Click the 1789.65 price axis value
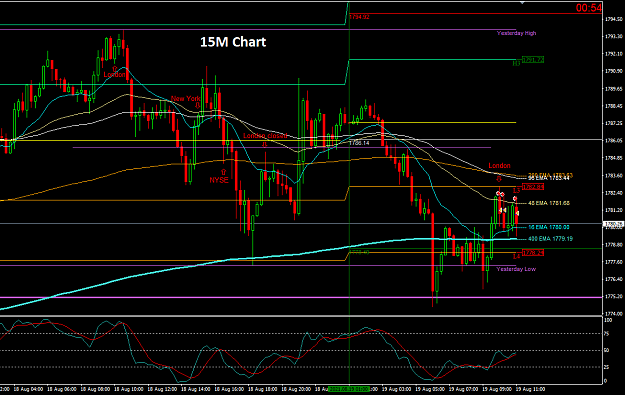This screenshot has height=395, width=625. click(x=614, y=88)
